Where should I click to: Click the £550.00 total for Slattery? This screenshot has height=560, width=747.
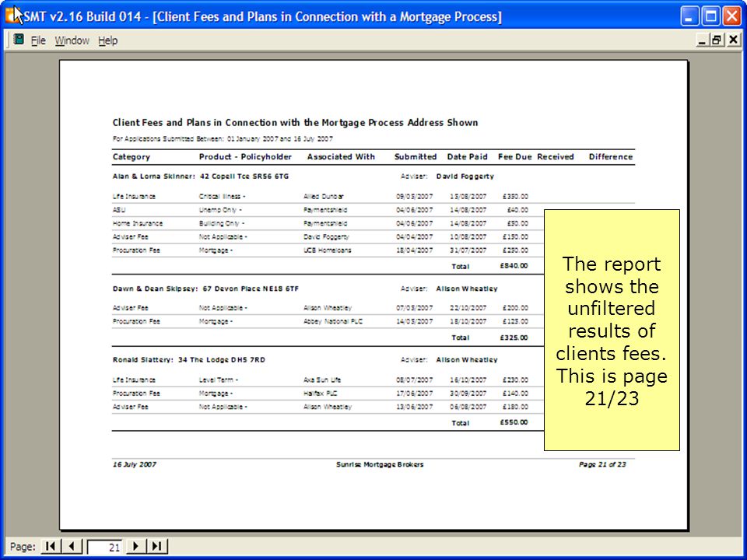[x=514, y=422]
